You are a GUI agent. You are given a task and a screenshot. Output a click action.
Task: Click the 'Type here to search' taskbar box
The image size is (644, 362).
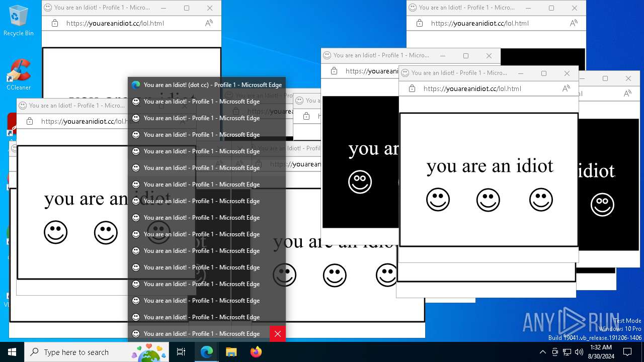click(x=97, y=352)
